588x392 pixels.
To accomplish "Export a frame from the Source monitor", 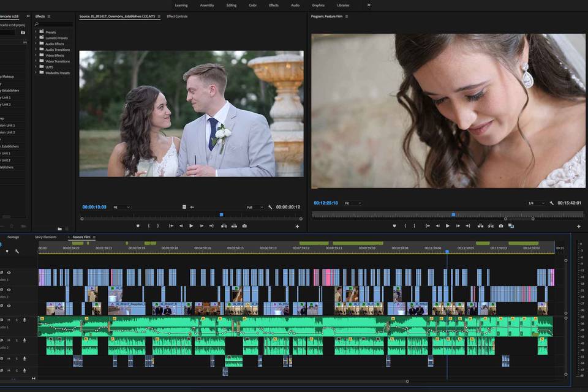I will (x=244, y=226).
